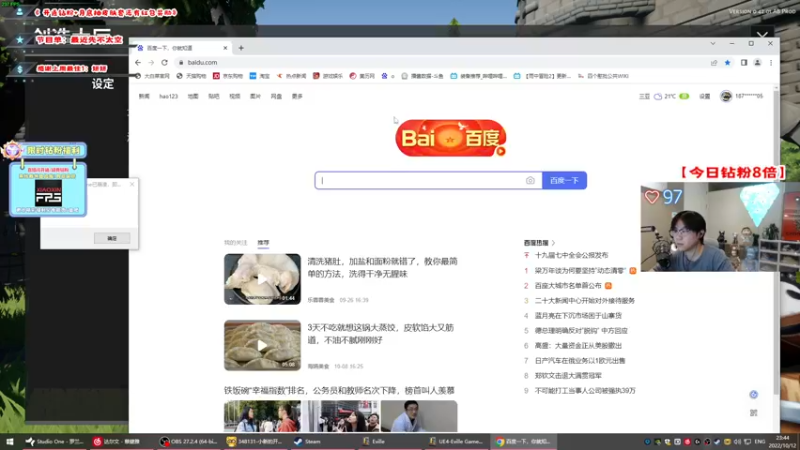Open the 四个配包公共WIKI bookmark

coord(603,76)
